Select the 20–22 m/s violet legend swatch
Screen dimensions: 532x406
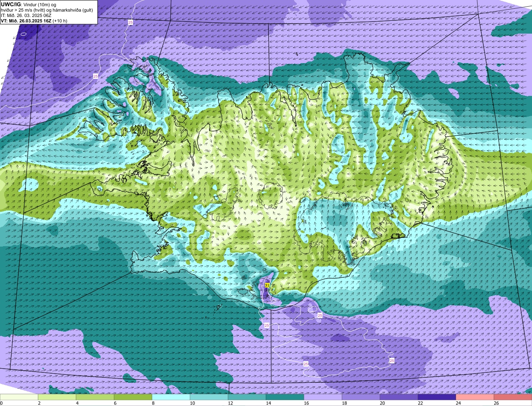(399, 397)
